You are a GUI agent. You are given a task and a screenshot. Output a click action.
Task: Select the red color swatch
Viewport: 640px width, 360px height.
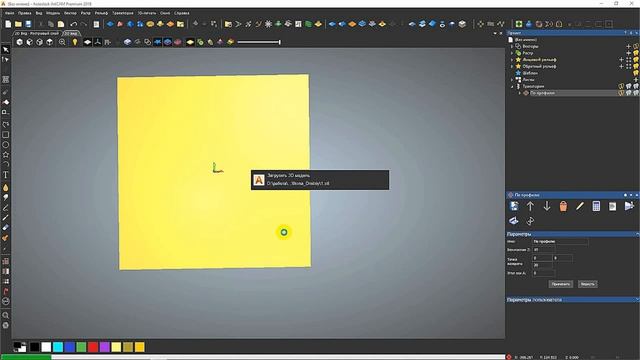(93, 347)
